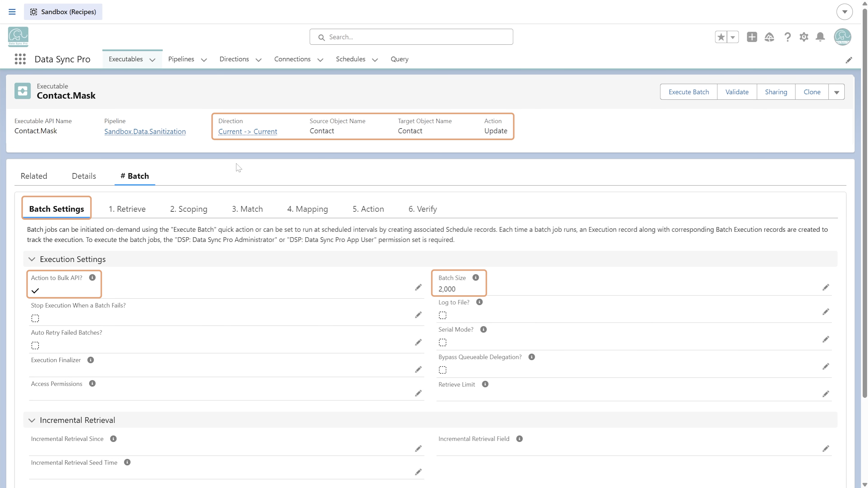Open the Global Actions plus icon
This screenshot has height=488, width=868.
pos(752,37)
